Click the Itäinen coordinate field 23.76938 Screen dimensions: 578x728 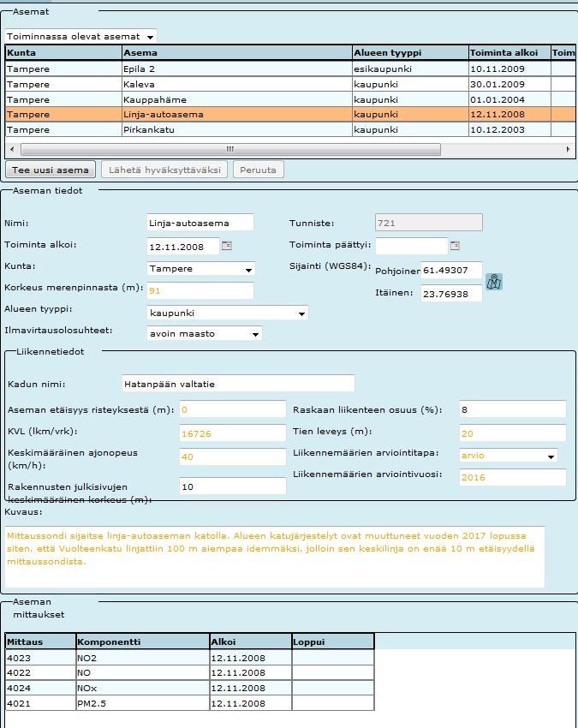451,294
